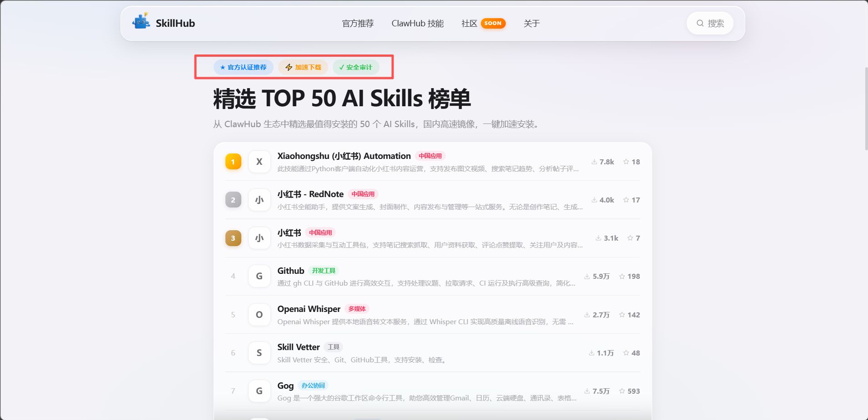
Task: Select the 社区 nav item
Action: 469,23
